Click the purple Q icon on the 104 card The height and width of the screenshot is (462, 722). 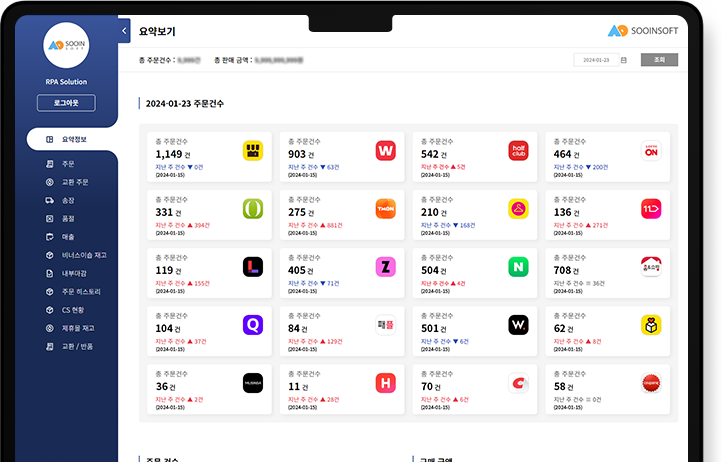coord(253,325)
